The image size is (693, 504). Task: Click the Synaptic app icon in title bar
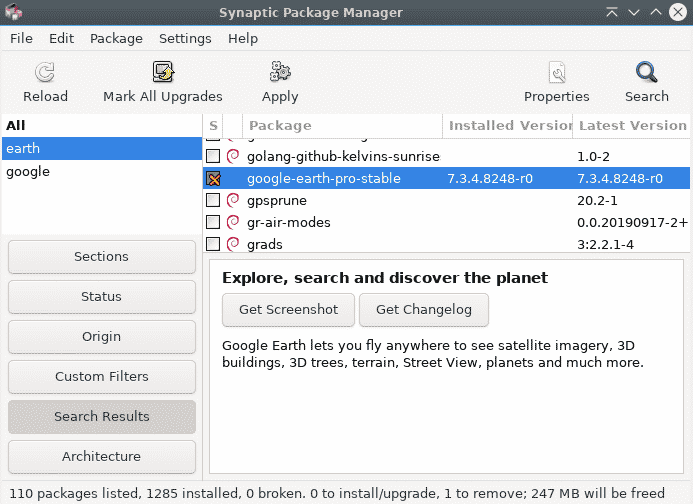coord(13,12)
